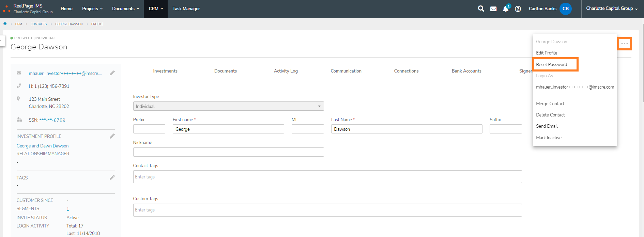This screenshot has height=237, width=644.
Task: Click Investment Profile pencil edit icon
Action: 112,136
